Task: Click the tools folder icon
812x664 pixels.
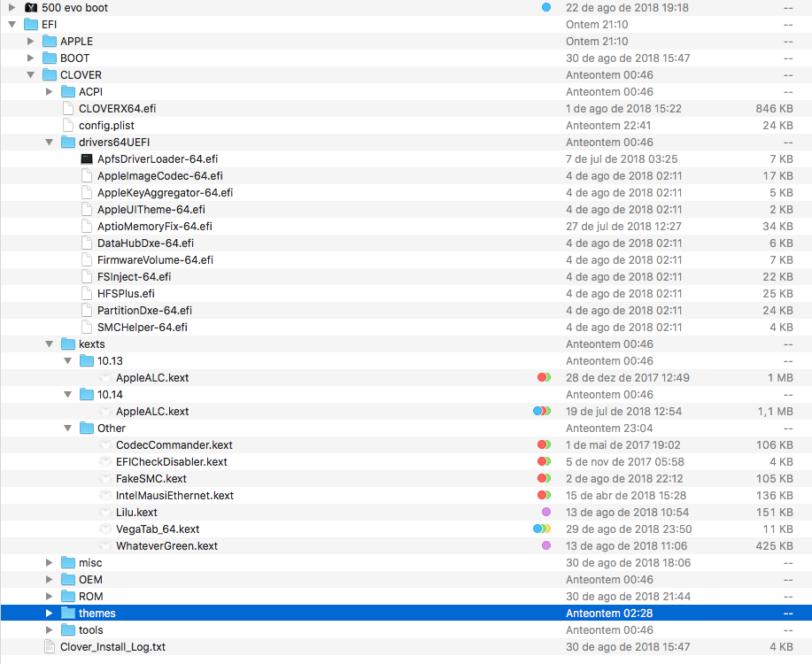Action: point(68,630)
